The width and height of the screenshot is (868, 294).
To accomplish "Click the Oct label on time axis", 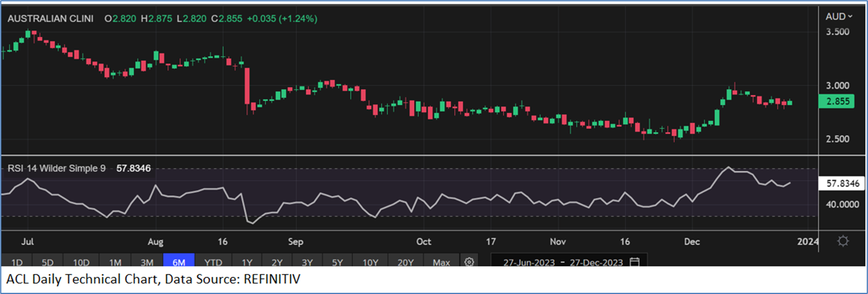I will tap(423, 242).
